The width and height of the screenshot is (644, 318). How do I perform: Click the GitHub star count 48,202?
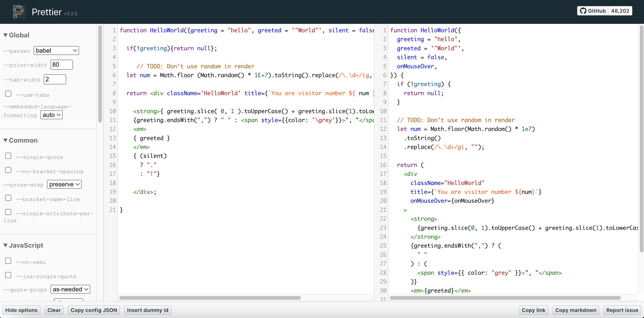[x=620, y=11]
